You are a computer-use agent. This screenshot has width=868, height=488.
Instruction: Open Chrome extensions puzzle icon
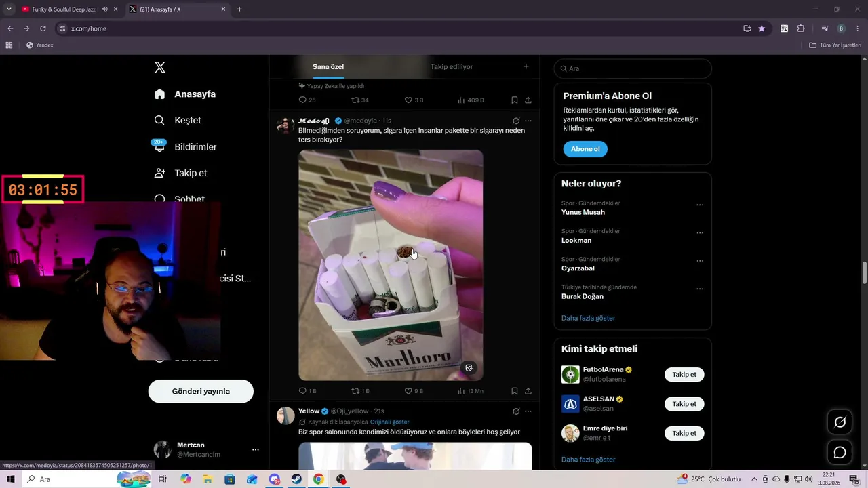(x=801, y=28)
